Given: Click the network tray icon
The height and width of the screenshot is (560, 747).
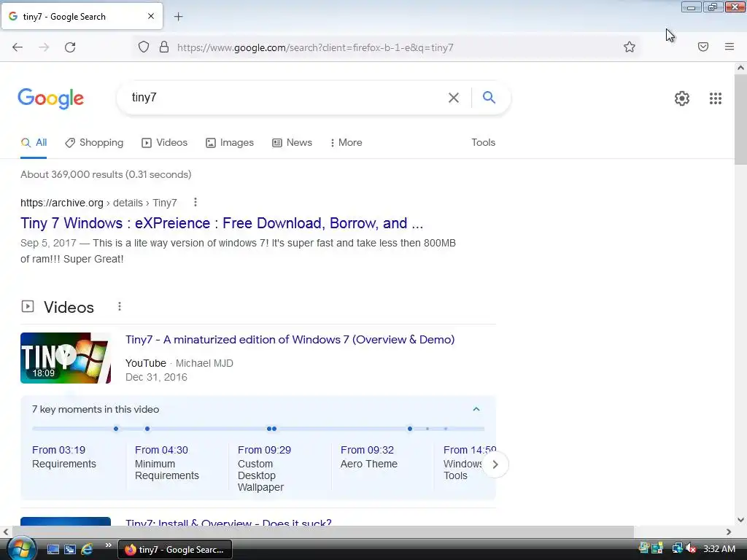Looking at the screenshot, I should click(677, 548).
